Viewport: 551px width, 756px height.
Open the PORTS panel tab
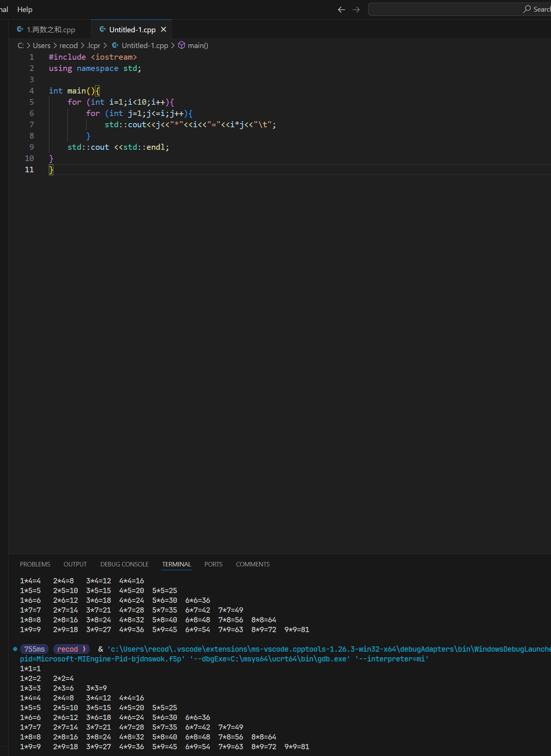tap(213, 564)
